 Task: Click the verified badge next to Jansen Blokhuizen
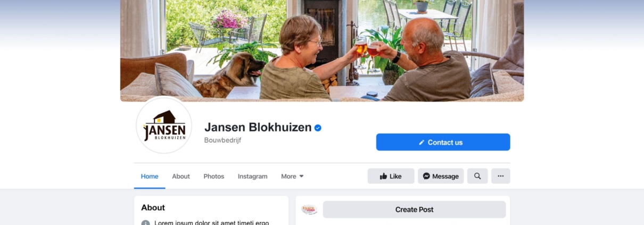[x=318, y=128]
